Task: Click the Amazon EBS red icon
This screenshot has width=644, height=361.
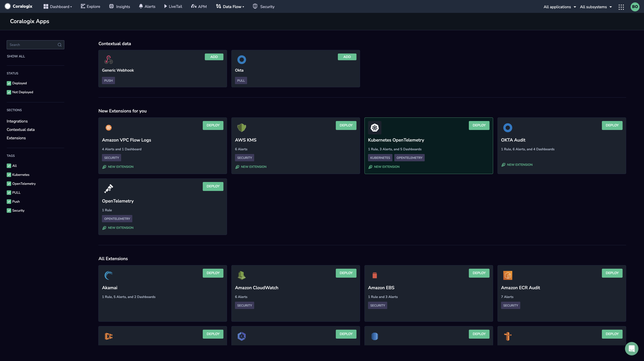Action: tap(375, 275)
